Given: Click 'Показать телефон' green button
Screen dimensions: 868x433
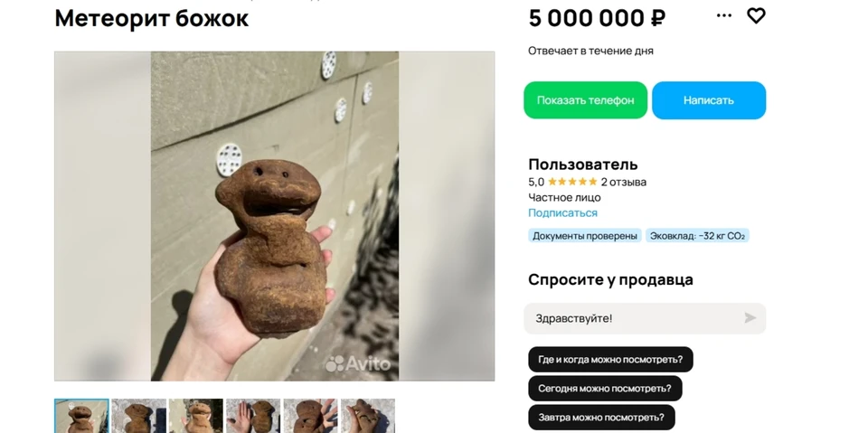Looking at the screenshot, I should (585, 100).
